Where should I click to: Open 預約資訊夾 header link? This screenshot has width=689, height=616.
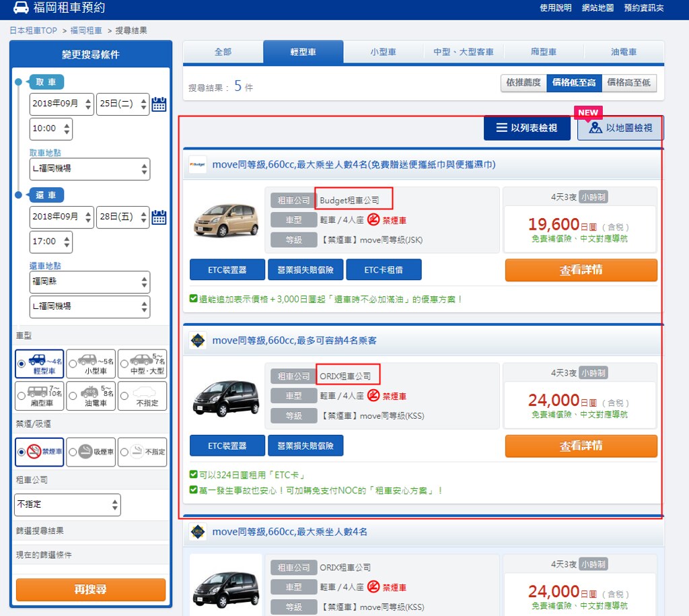click(644, 8)
